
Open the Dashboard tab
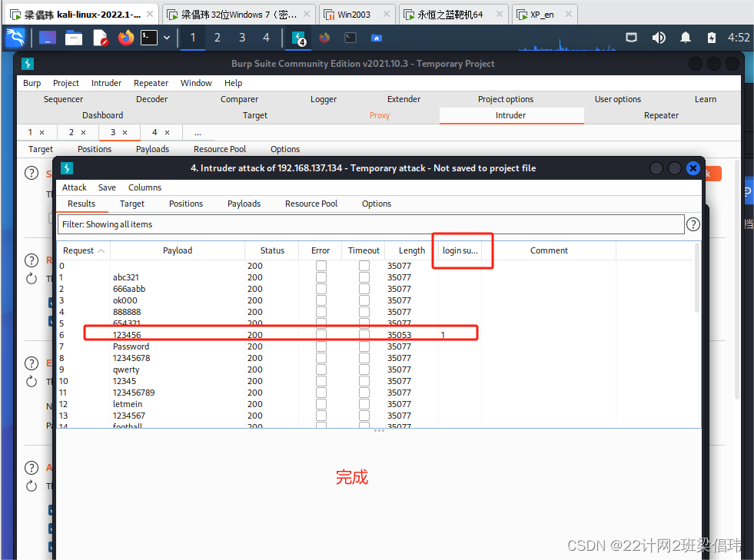tap(102, 115)
